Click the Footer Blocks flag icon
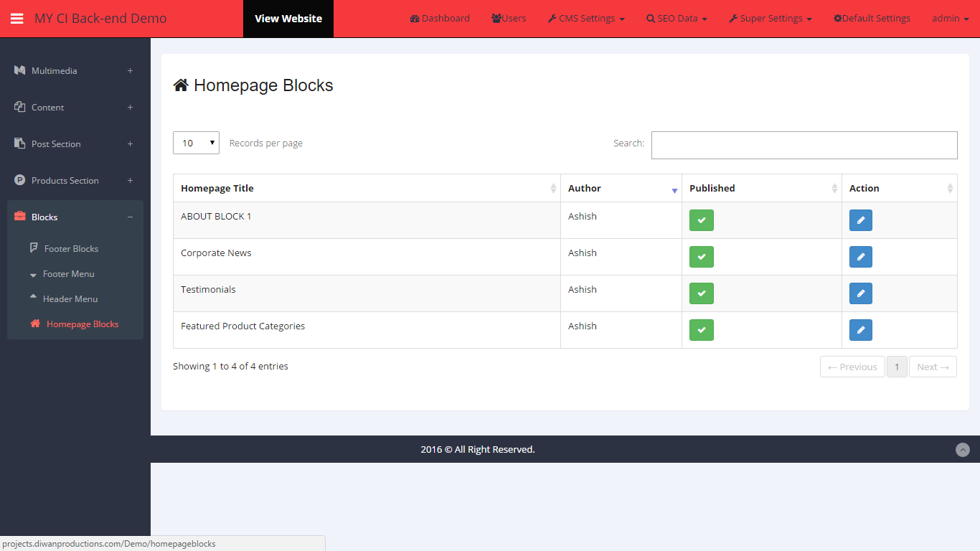This screenshot has width=980, height=551. coord(33,248)
